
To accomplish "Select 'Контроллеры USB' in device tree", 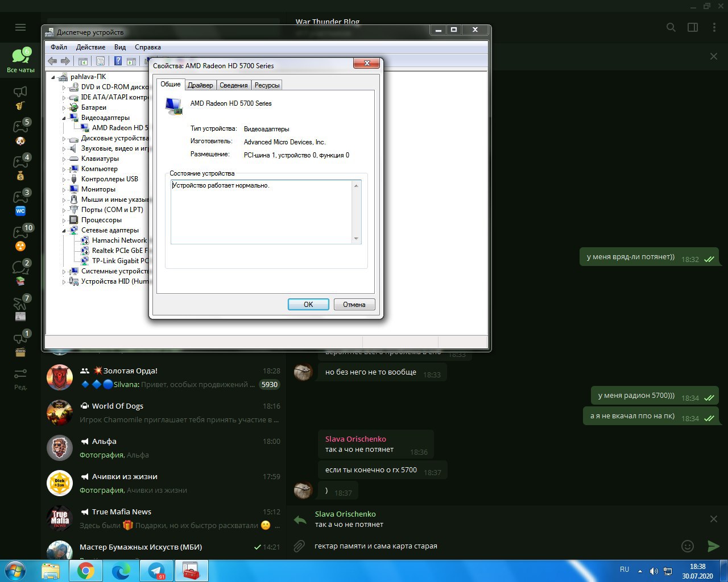I will (x=110, y=179).
